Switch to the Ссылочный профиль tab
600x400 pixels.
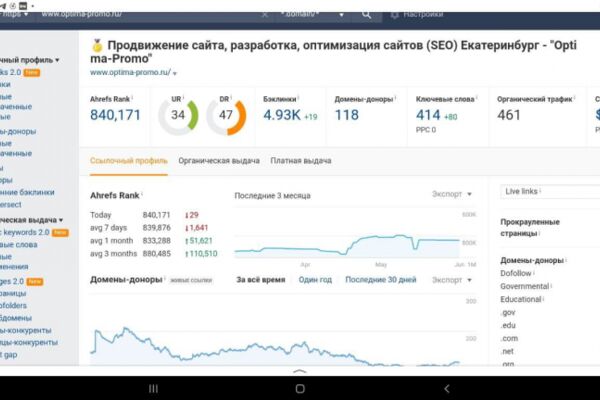(x=129, y=161)
